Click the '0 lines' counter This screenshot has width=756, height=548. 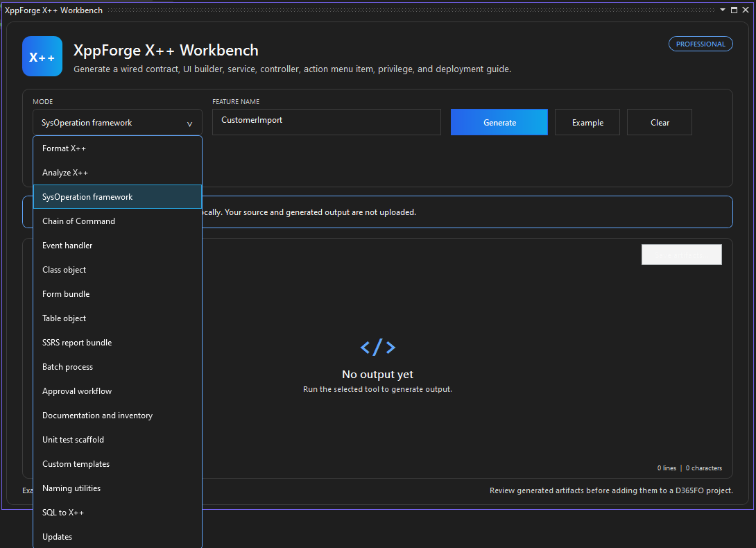(x=667, y=468)
